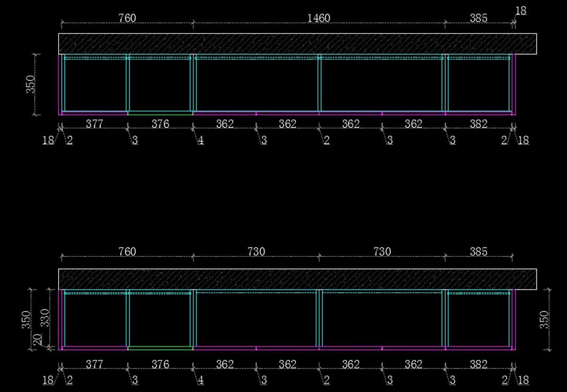This screenshot has width=567, height=392.
Task: Select the left 730 dimension in lower drawing
Action: [256, 252]
